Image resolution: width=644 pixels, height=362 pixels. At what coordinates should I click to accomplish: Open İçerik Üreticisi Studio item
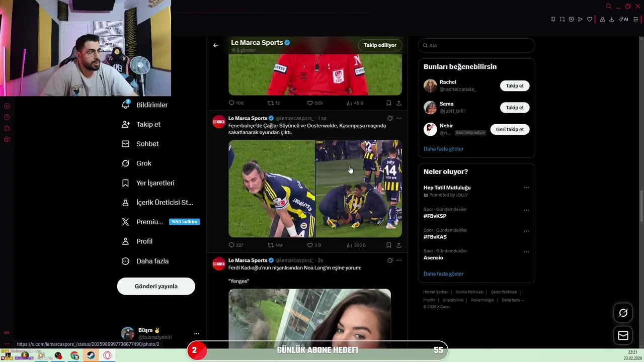tap(157, 202)
